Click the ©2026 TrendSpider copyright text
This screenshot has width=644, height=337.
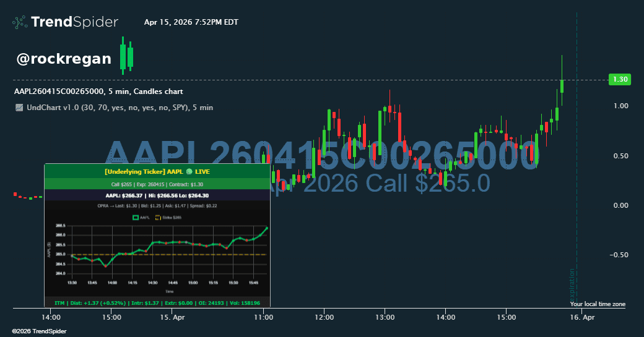39,331
